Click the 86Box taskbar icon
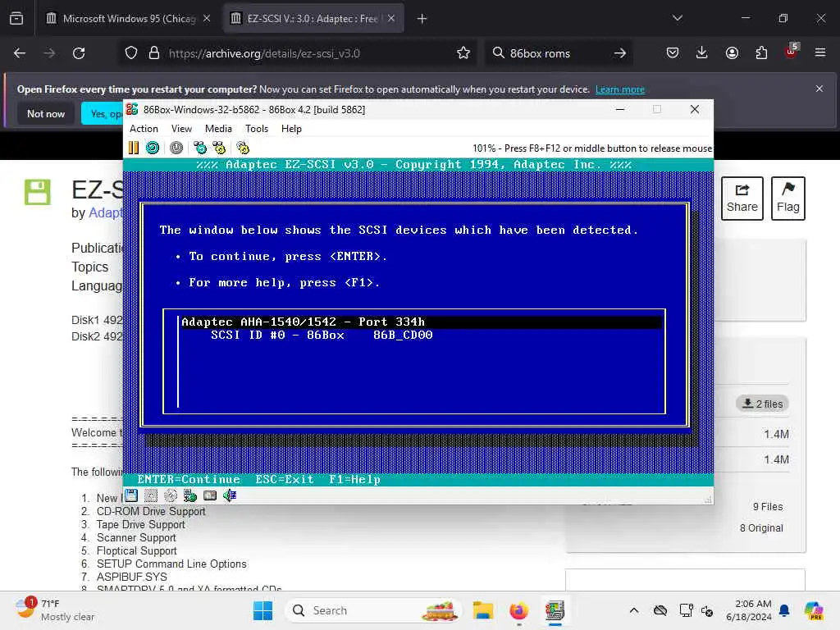 [555, 610]
